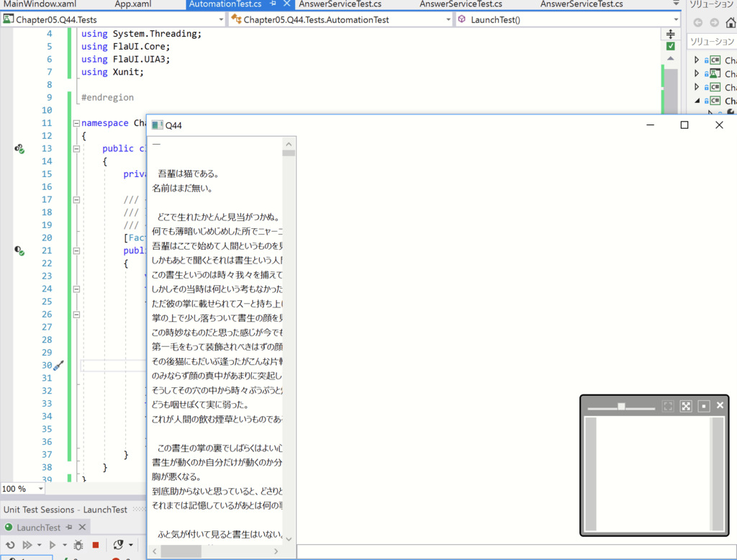
Task: Click the vertical scrollbar thumb in the Q44 text box
Action: [289, 153]
